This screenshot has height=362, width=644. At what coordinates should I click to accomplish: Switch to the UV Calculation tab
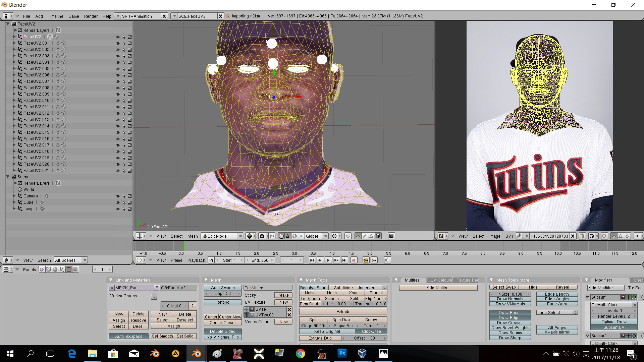[440, 280]
